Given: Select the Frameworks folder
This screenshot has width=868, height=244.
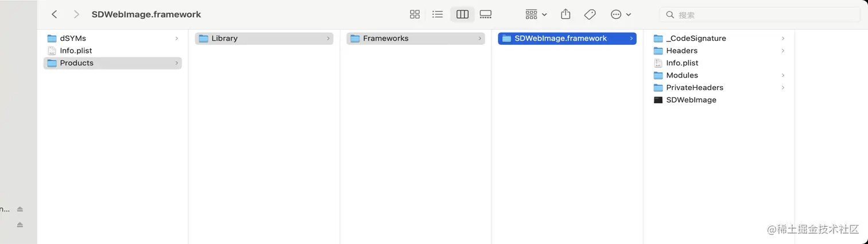Looking at the screenshot, I should 416,38.
